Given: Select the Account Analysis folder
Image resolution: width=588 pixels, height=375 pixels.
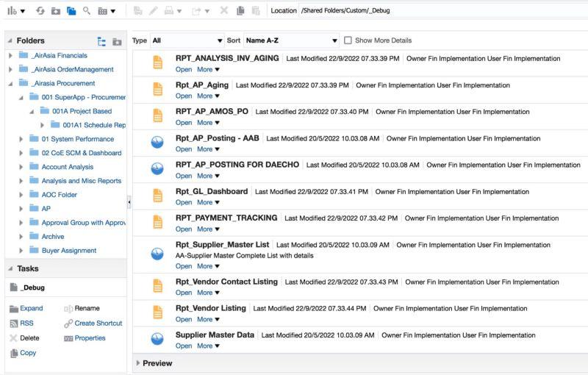Looking at the screenshot, I should [68, 166].
